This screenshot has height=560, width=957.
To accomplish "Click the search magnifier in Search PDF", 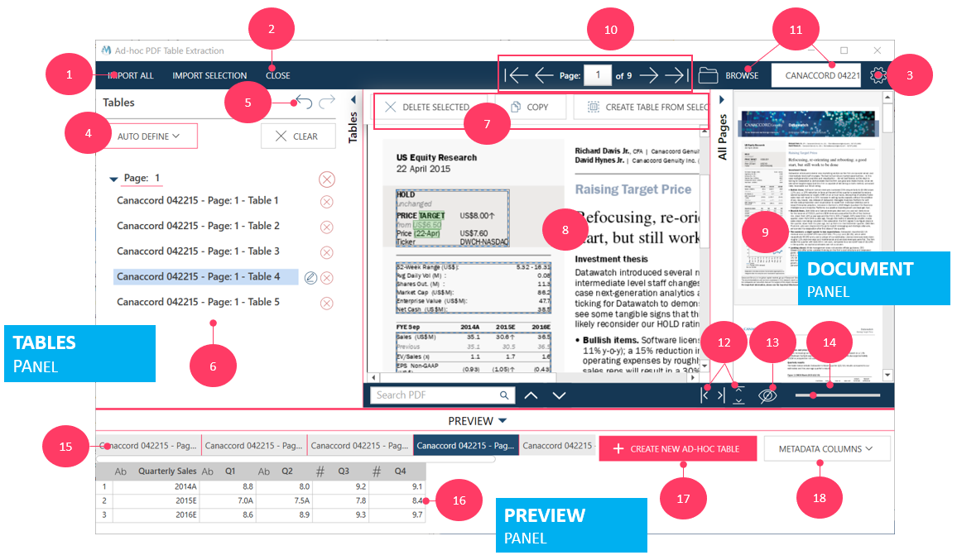I will click(x=504, y=395).
